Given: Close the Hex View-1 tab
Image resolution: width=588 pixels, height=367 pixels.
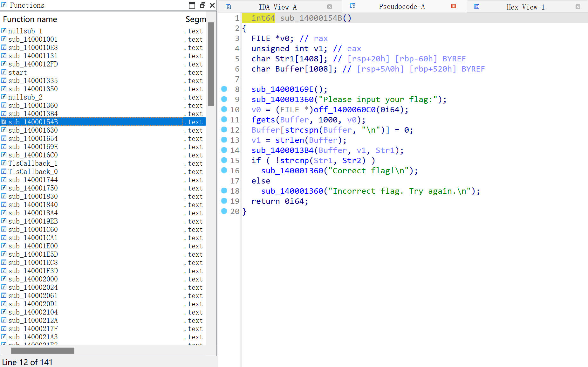Looking at the screenshot, I should pyautogui.click(x=578, y=7).
